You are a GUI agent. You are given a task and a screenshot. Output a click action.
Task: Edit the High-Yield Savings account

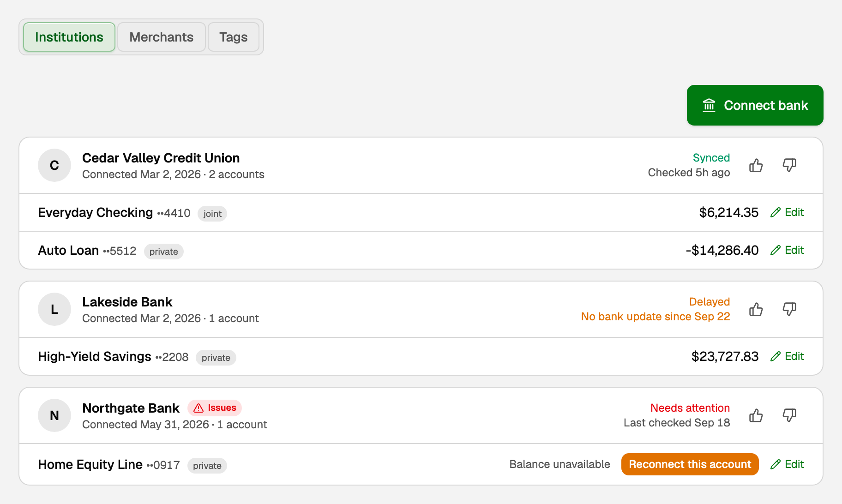(787, 356)
